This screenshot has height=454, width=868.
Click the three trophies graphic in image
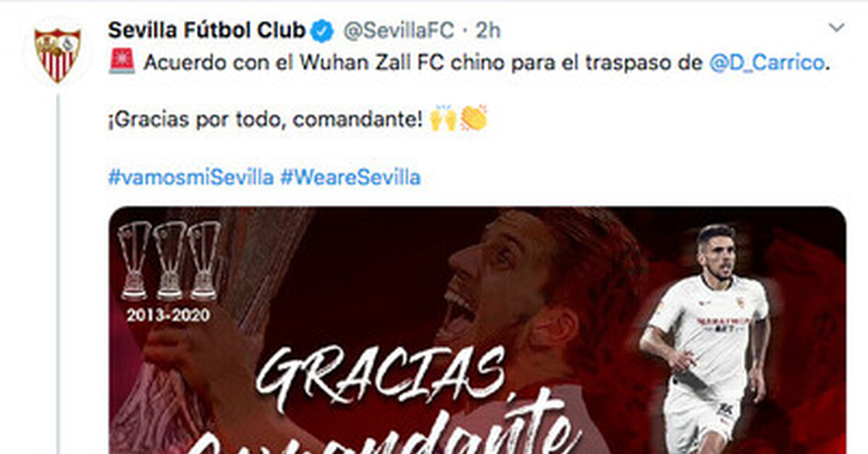[x=169, y=261]
